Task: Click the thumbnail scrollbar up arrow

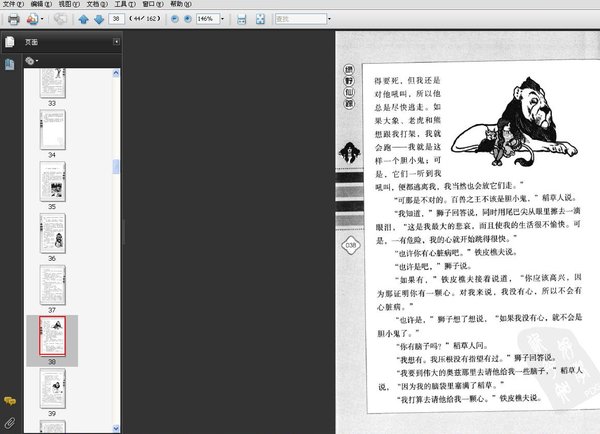Action: point(116,73)
